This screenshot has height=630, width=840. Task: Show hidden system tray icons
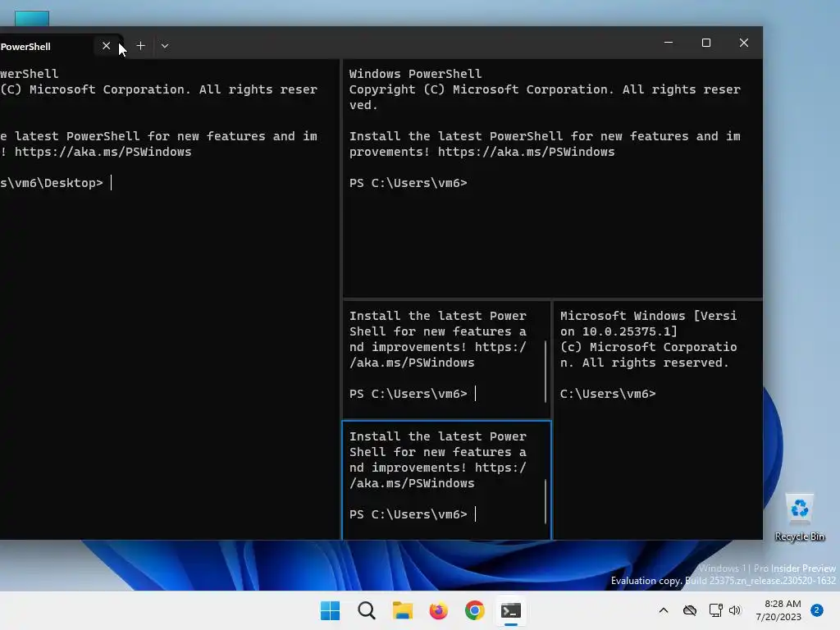coord(663,610)
